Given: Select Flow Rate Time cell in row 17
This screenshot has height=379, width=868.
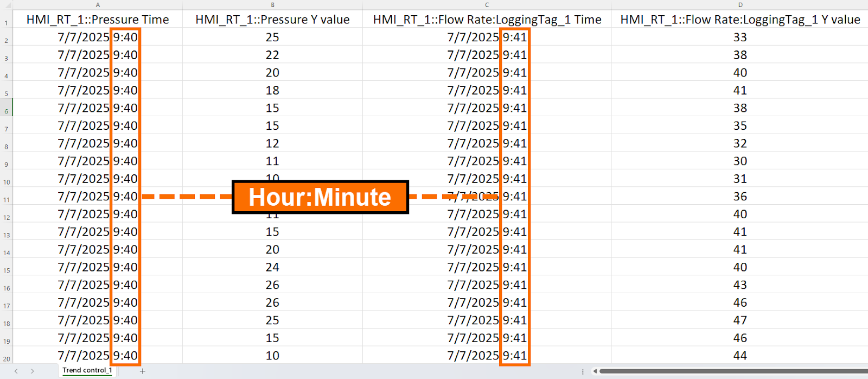Looking at the screenshot, I should click(x=487, y=302).
